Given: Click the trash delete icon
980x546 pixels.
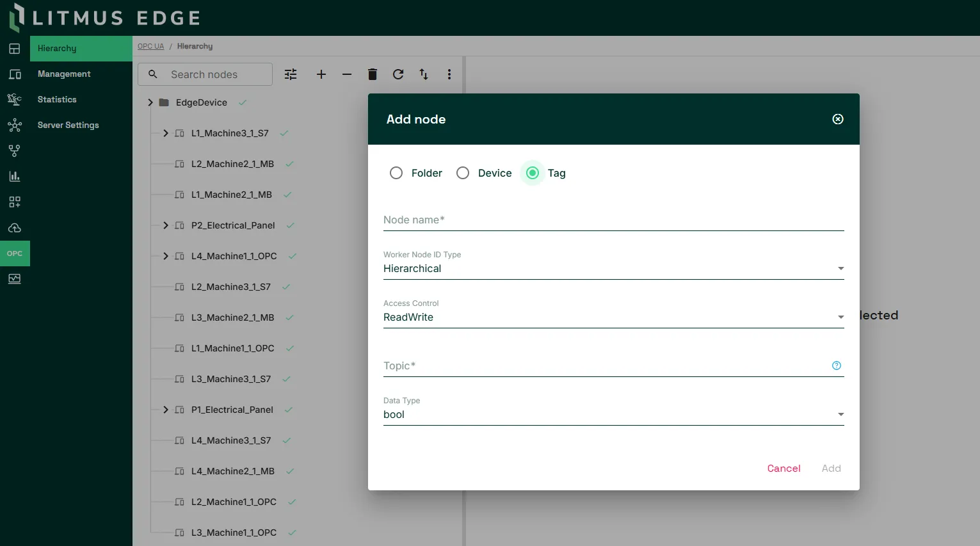Looking at the screenshot, I should point(373,74).
